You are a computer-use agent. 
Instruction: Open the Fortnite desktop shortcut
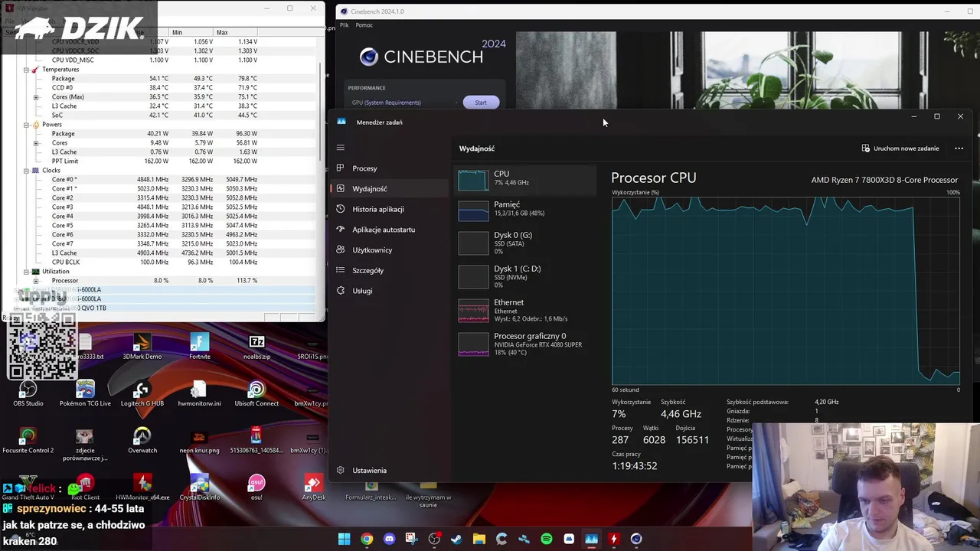pyautogui.click(x=200, y=346)
